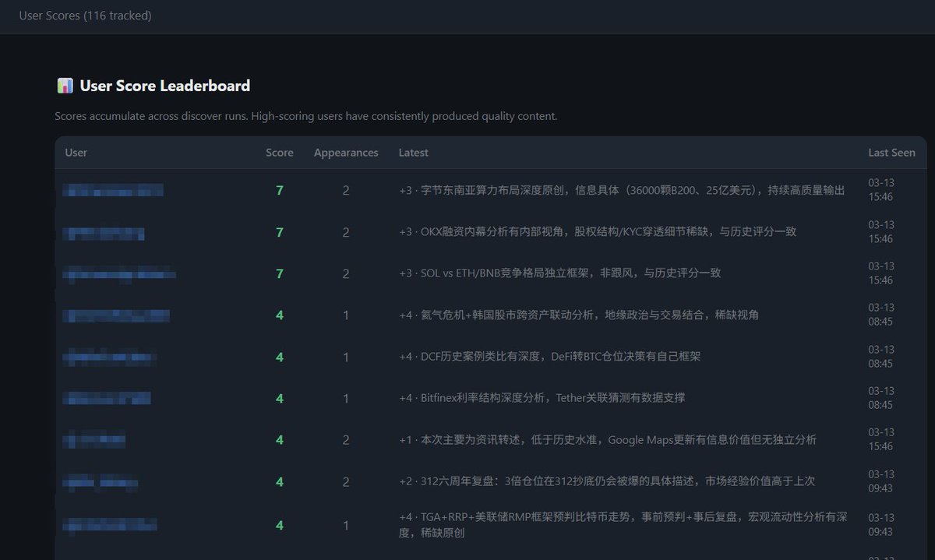Click the latest note starting +4 · DCF历史案例

pyautogui.click(x=550, y=357)
